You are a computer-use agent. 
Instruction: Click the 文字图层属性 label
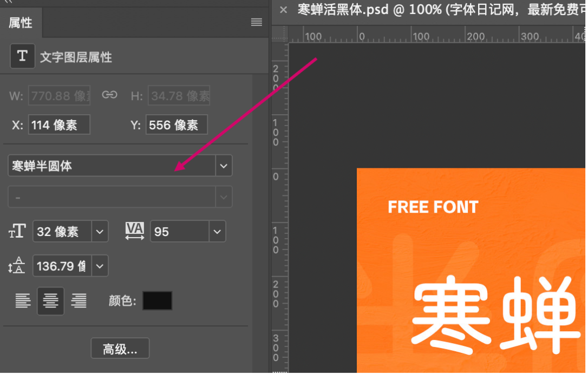click(x=76, y=57)
